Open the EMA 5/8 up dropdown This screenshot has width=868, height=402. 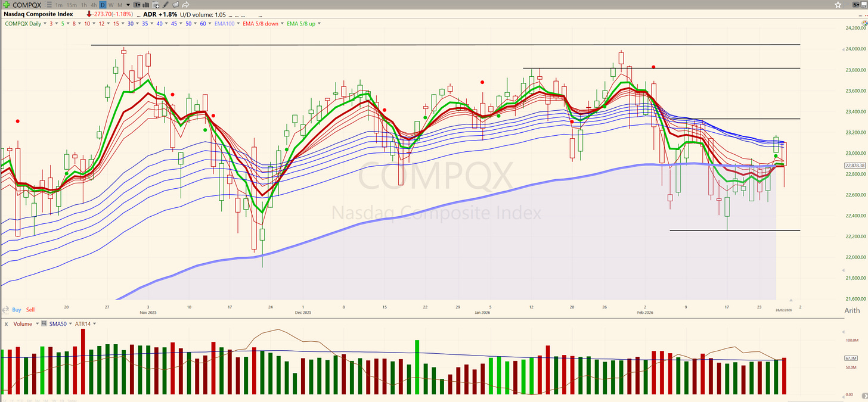(319, 23)
